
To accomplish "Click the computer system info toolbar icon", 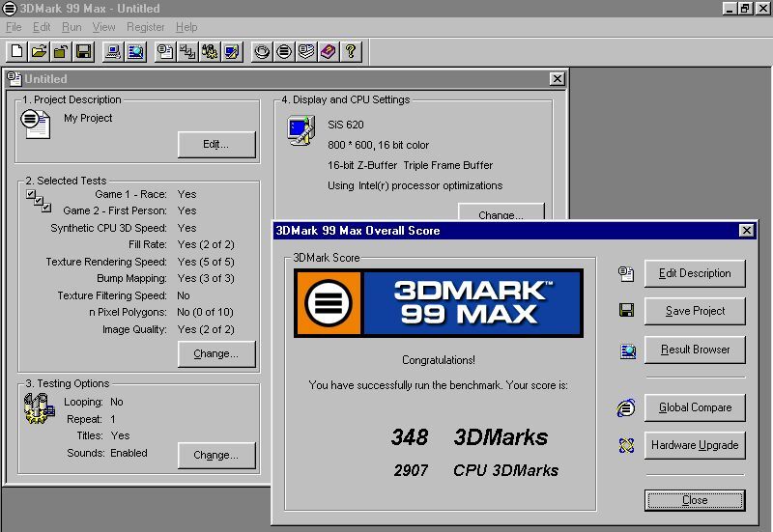I will tap(113, 52).
